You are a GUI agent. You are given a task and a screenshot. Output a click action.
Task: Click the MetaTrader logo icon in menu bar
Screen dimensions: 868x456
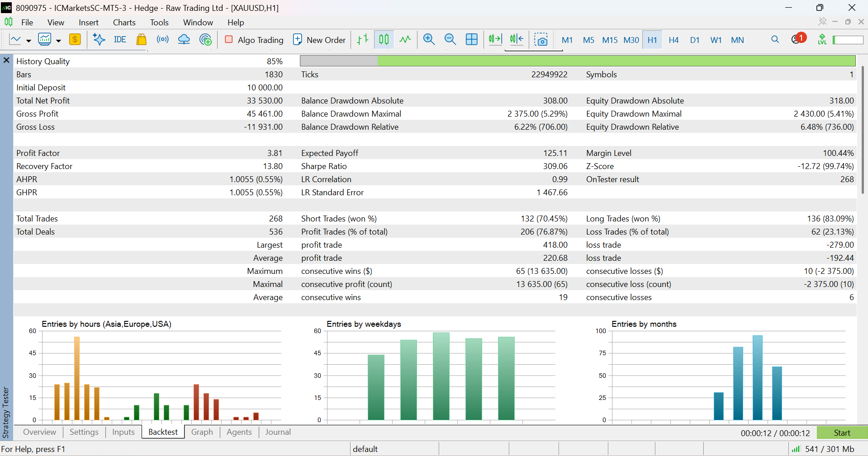(9, 22)
